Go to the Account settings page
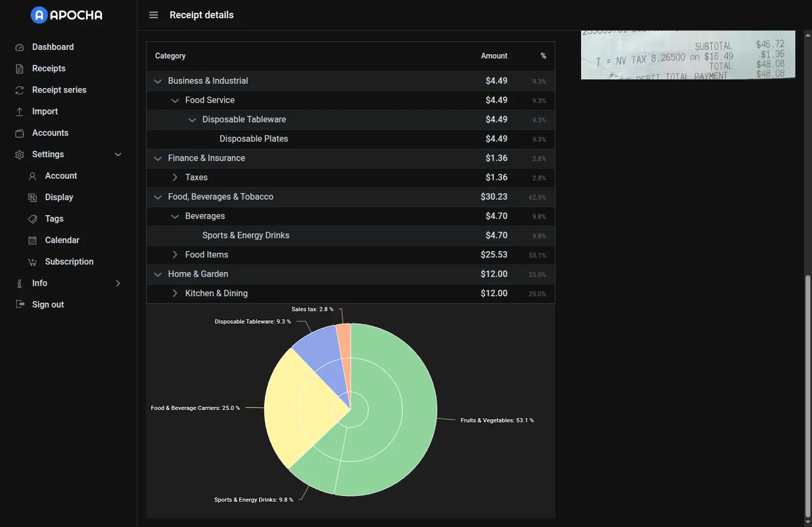 pyautogui.click(x=61, y=175)
